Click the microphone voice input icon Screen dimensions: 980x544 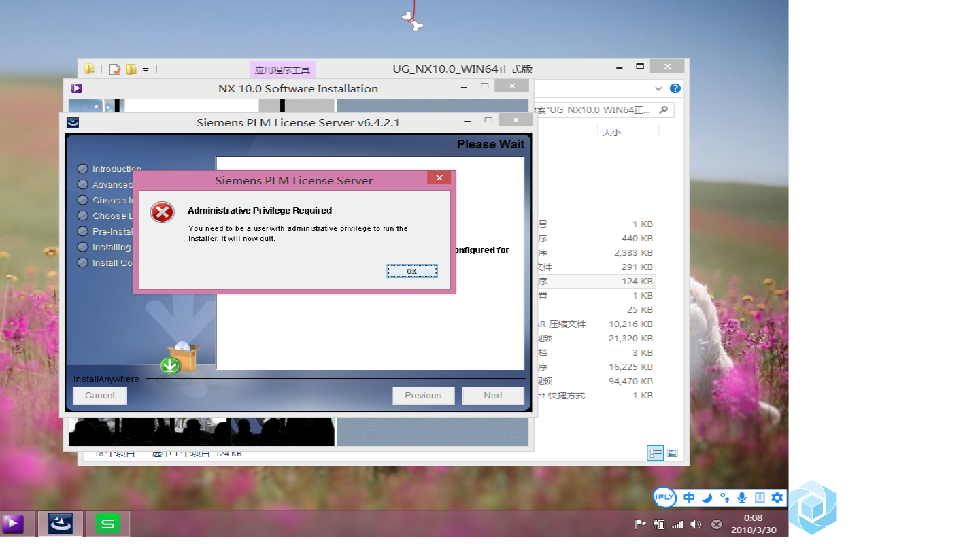(742, 498)
